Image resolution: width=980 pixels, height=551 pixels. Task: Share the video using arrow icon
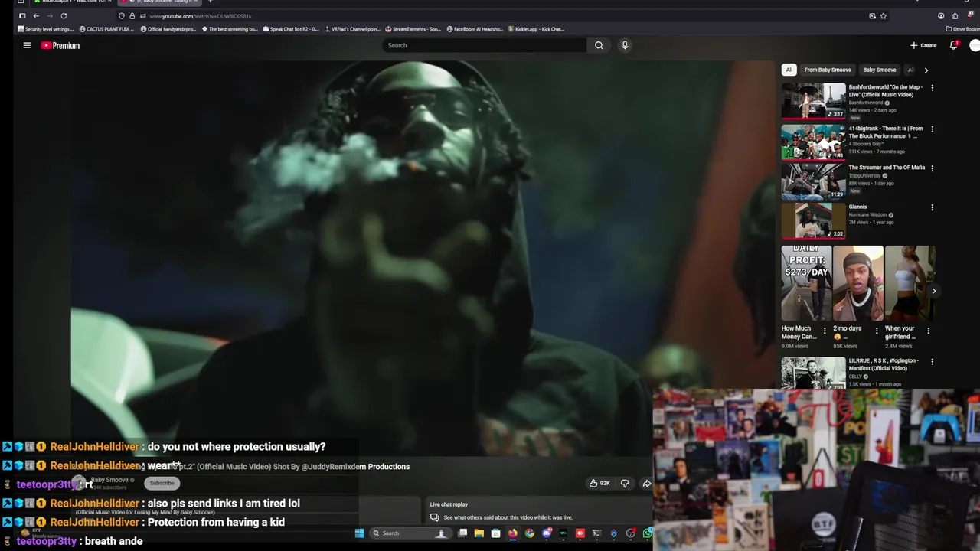(x=646, y=483)
